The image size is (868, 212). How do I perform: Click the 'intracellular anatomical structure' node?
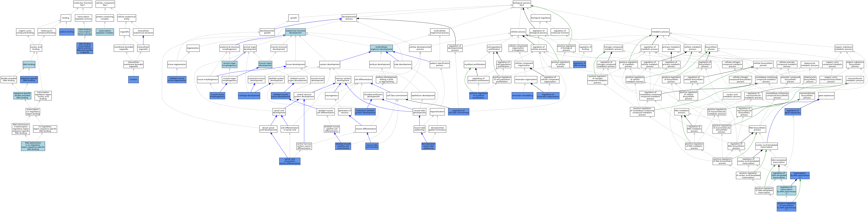tap(143, 32)
